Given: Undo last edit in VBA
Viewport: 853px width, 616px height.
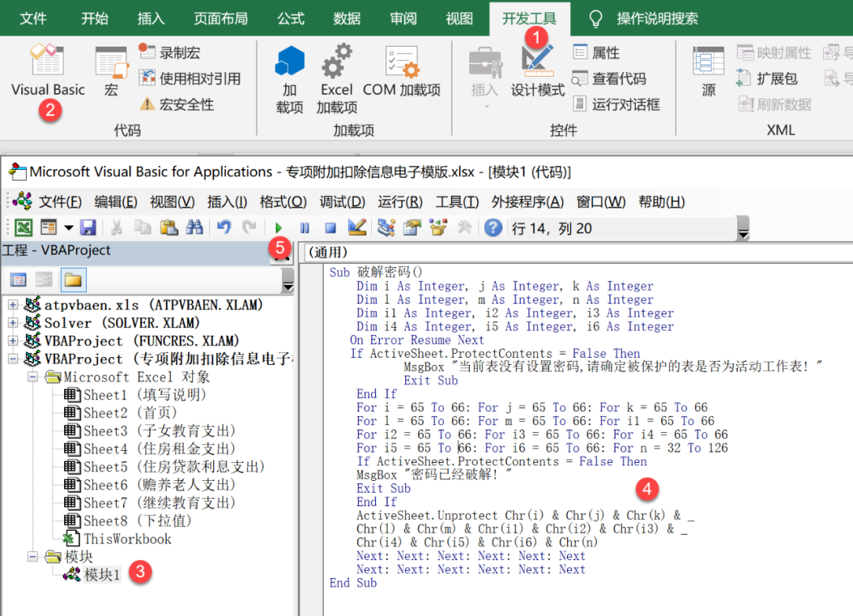Looking at the screenshot, I should [x=224, y=227].
